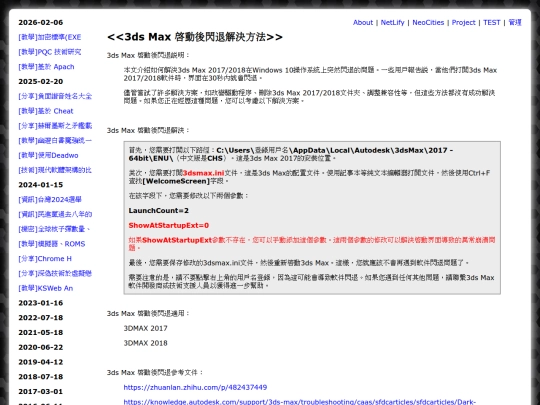
Task: Expand the 2022-07-18 date group
Action: pos(41,318)
